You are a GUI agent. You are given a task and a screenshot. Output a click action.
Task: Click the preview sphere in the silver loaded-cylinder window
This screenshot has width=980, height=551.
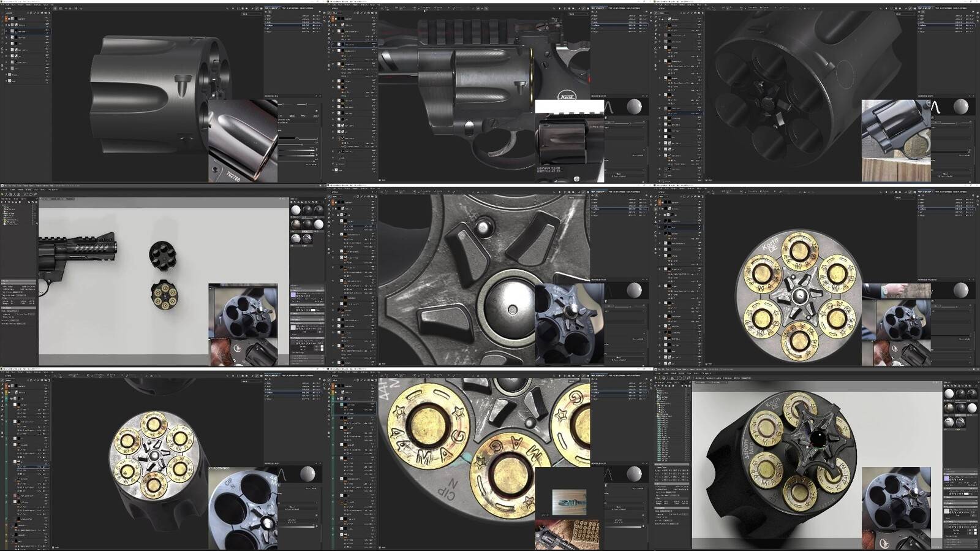[x=308, y=474]
